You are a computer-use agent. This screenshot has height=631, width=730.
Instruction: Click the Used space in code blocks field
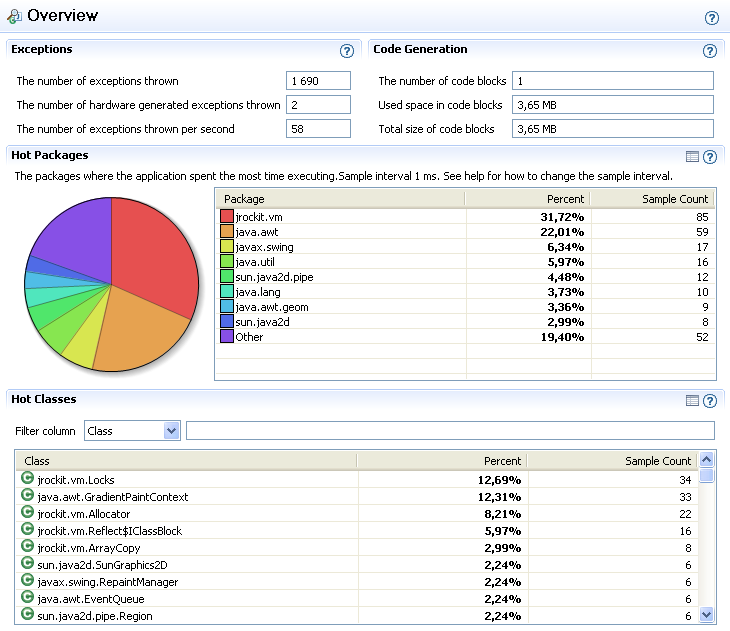pos(613,104)
